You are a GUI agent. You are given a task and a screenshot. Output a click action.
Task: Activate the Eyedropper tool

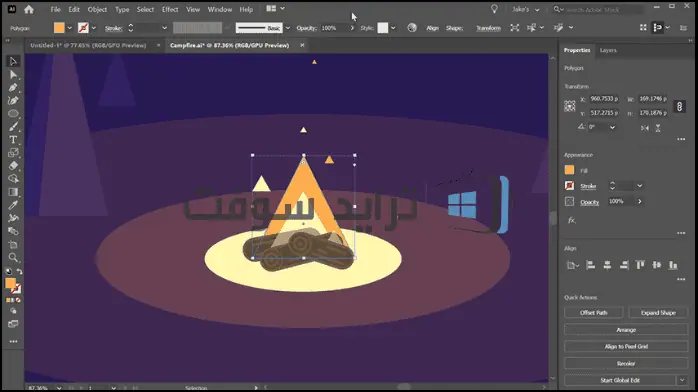click(x=13, y=205)
